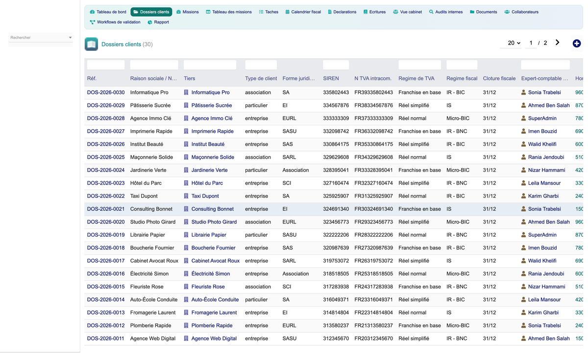Open the Studio Photo Girard tiers link

[x=214, y=222]
